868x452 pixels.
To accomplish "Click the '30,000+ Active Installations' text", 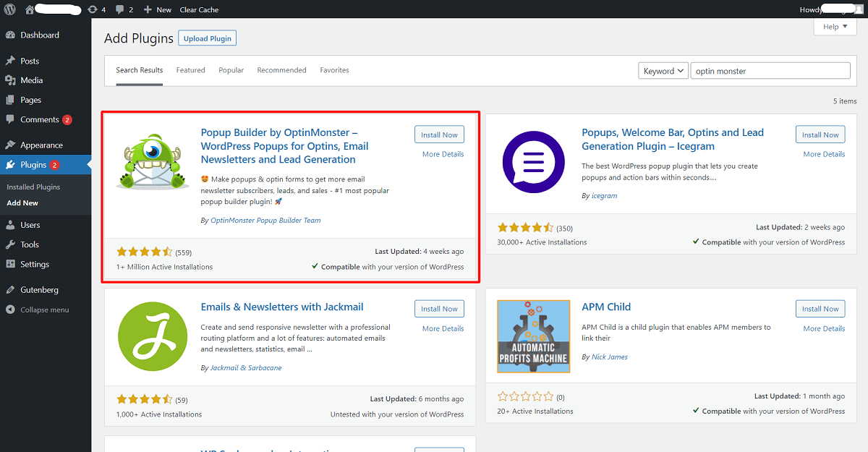I will click(x=542, y=242).
